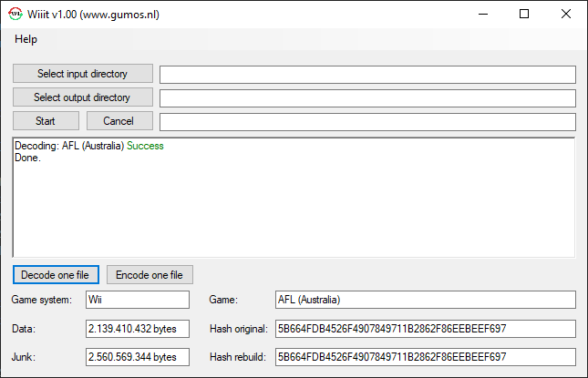Select the Game field with AFL (Australia)
588x378 pixels.
point(426,300)
